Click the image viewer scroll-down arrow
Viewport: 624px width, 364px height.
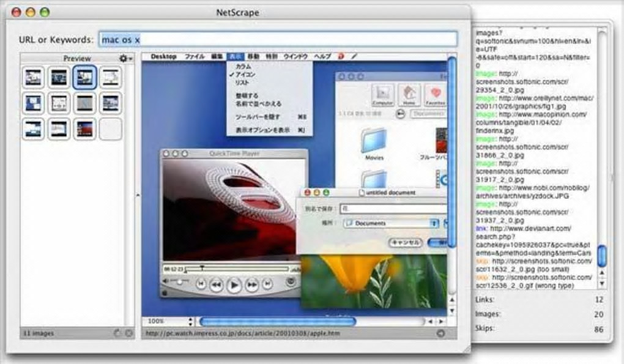point(451,310)
